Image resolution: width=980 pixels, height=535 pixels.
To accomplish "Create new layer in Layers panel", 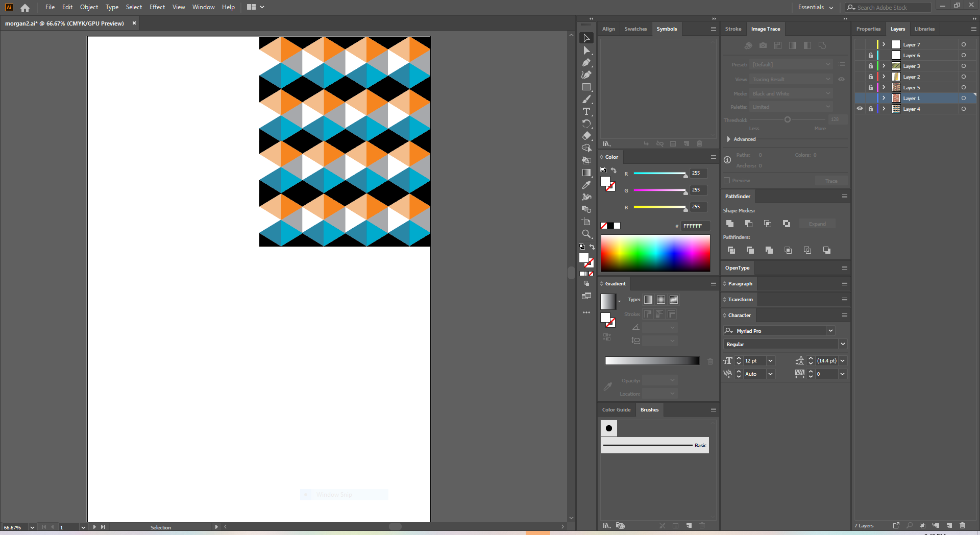I will click(949, 525).
